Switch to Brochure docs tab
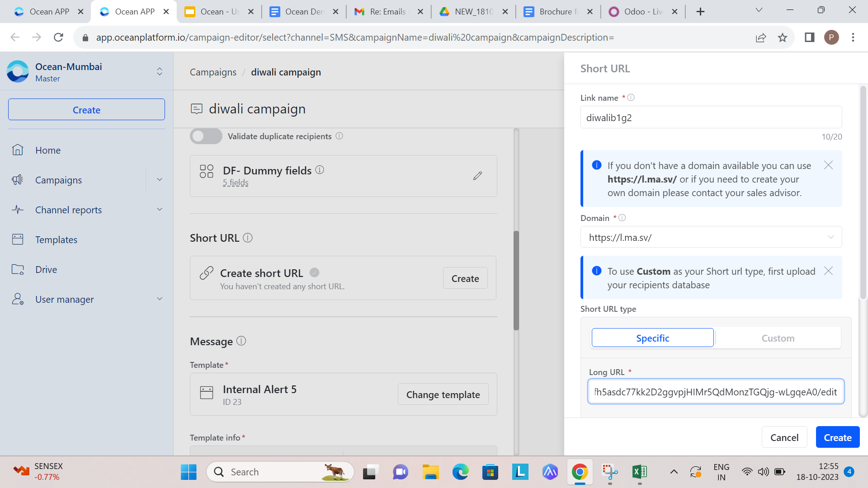 point(558,12)
